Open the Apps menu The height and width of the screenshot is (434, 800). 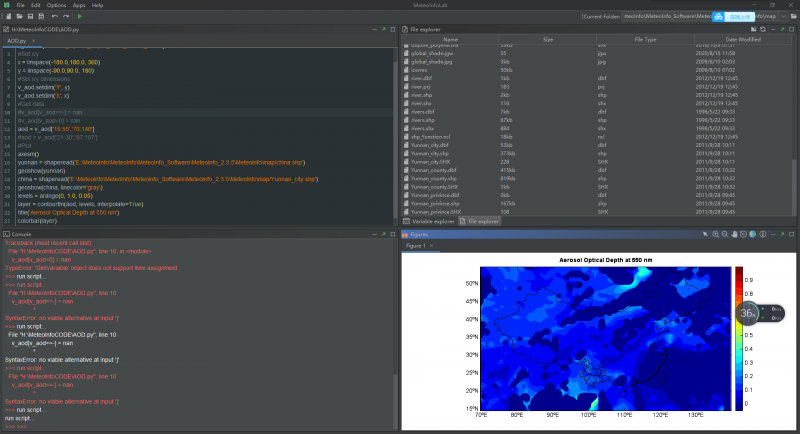tap(79, 5)
